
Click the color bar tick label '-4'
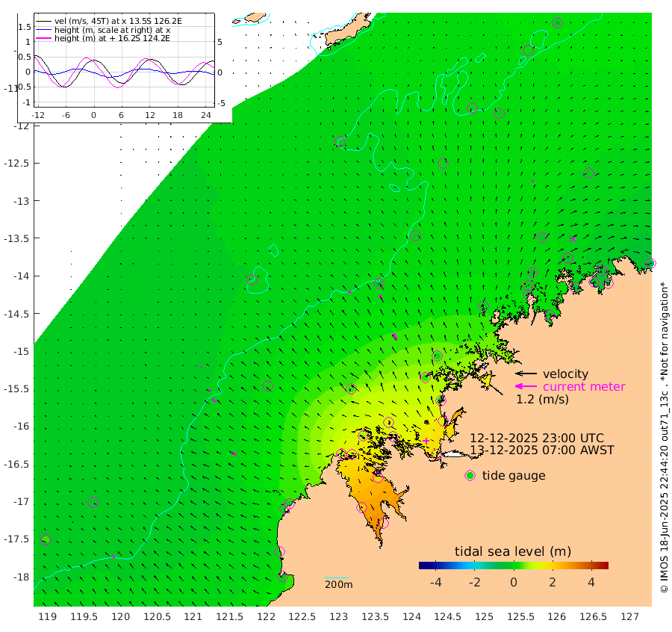coord(436,582)
